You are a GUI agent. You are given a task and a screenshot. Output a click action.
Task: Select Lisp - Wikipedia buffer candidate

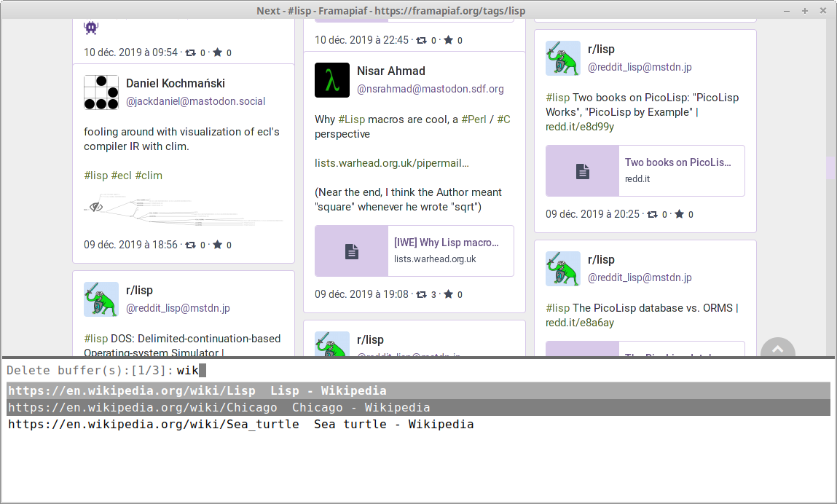pyautogui.click(x=418, y=391)
